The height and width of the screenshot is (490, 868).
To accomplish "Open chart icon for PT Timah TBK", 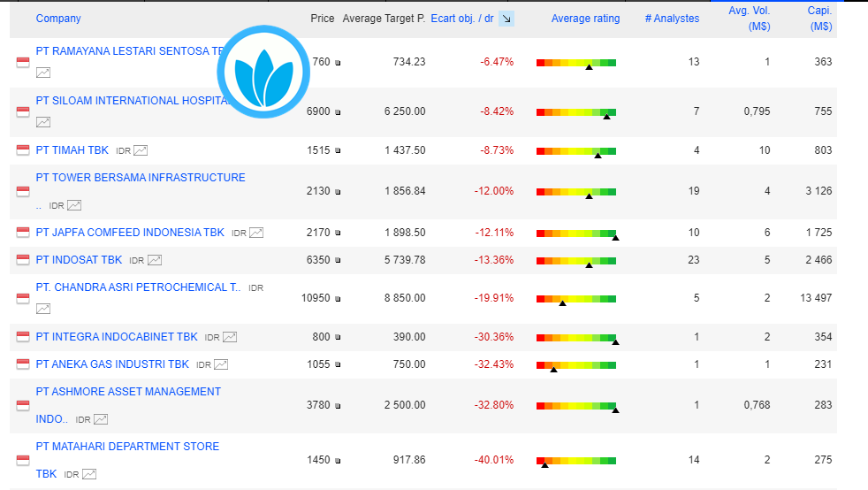I will (x=141, y=150).
